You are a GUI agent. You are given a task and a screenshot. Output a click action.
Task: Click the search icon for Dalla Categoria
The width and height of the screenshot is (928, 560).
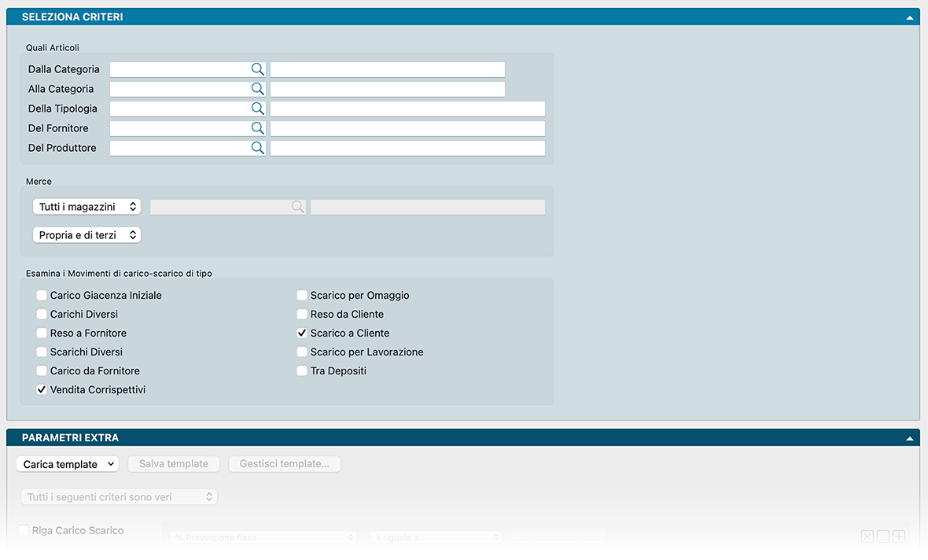[257, 69]
